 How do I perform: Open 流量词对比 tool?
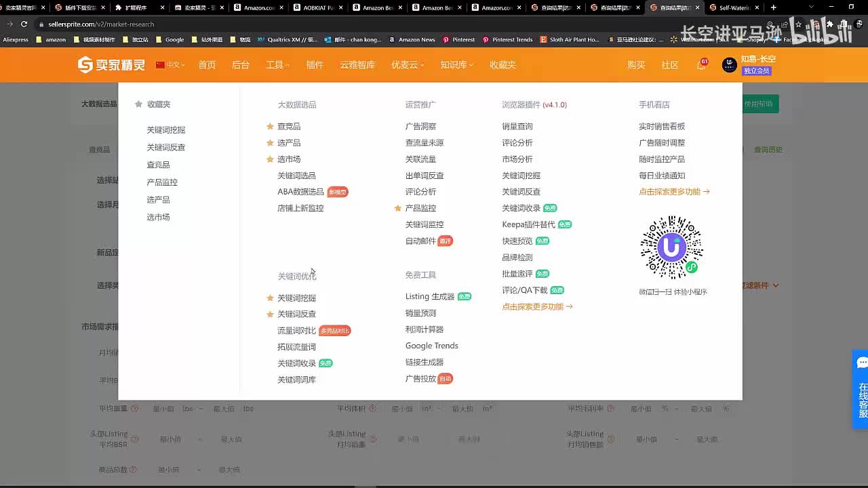click(296, 331)
